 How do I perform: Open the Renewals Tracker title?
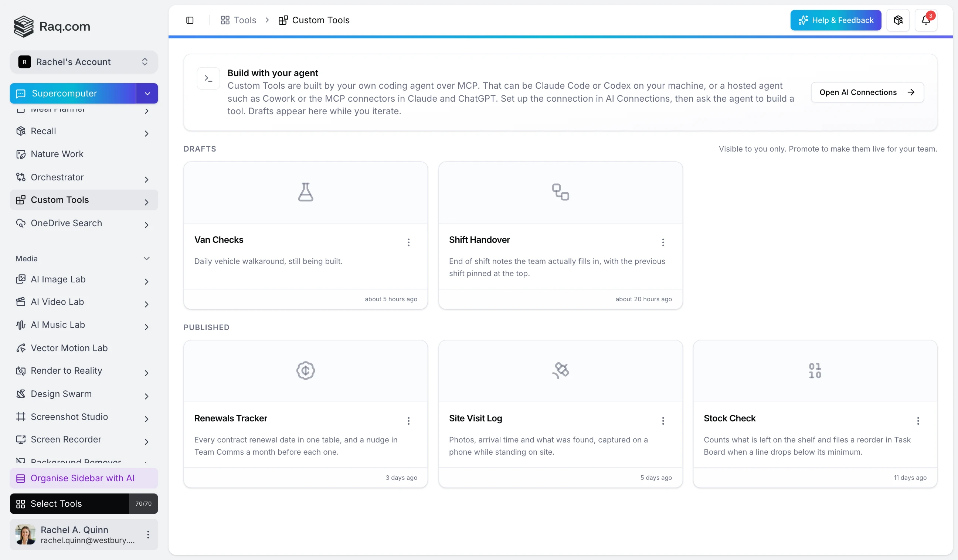(230, 418)
